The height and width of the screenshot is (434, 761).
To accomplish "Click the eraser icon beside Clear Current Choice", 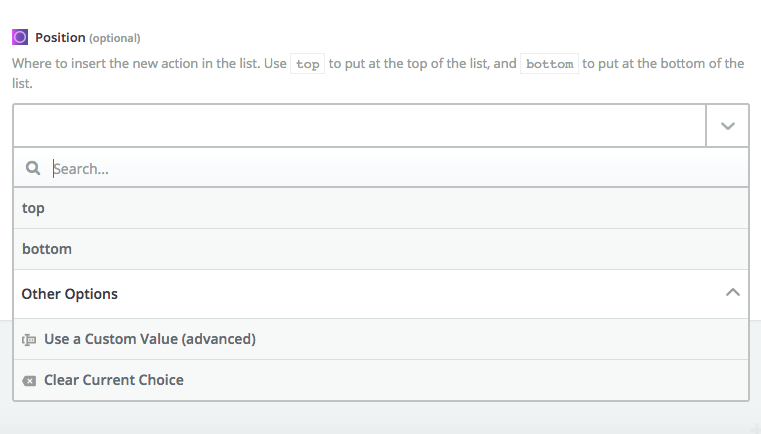I will point(29,381).
